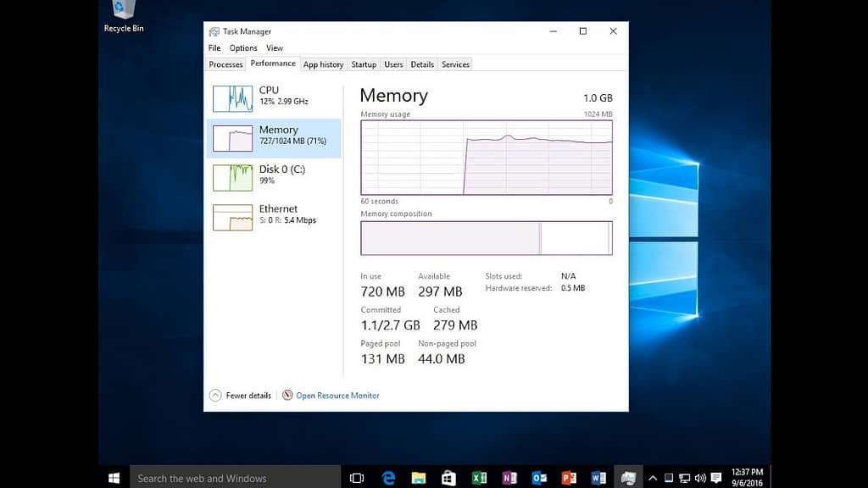Open OneNote from the taskbar

[508, 478]
